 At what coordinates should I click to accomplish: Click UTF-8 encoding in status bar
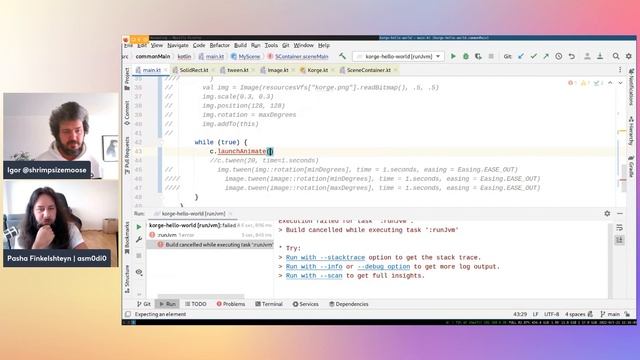coord(551,314)
